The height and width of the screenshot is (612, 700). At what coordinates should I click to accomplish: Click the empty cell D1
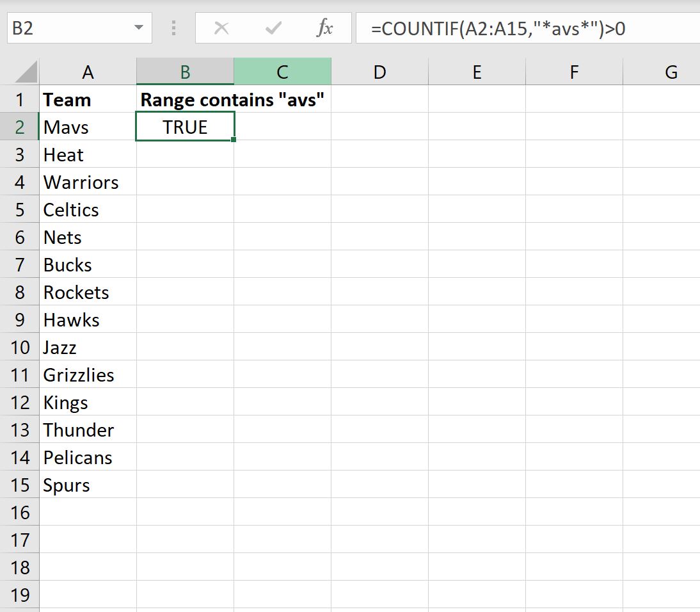pyautogui.click(x=379, y=99)
